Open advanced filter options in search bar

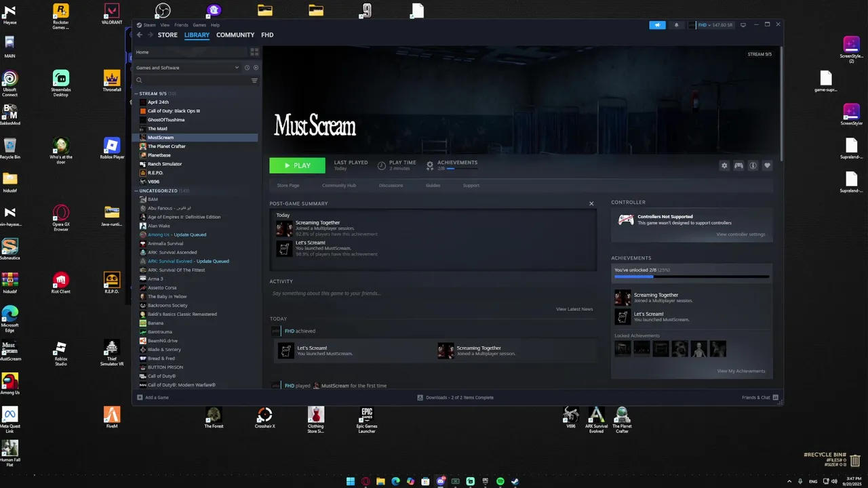(x=254, y=81)
